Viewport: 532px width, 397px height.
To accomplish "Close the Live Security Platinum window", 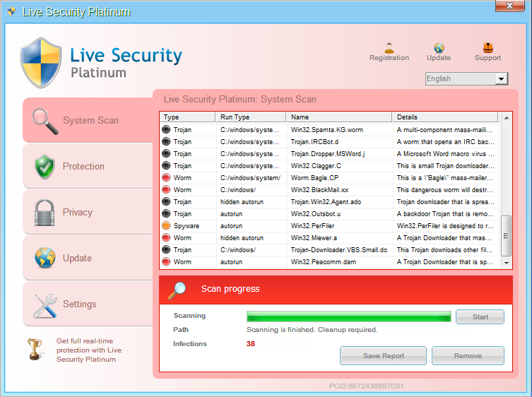I will [509, 6].
